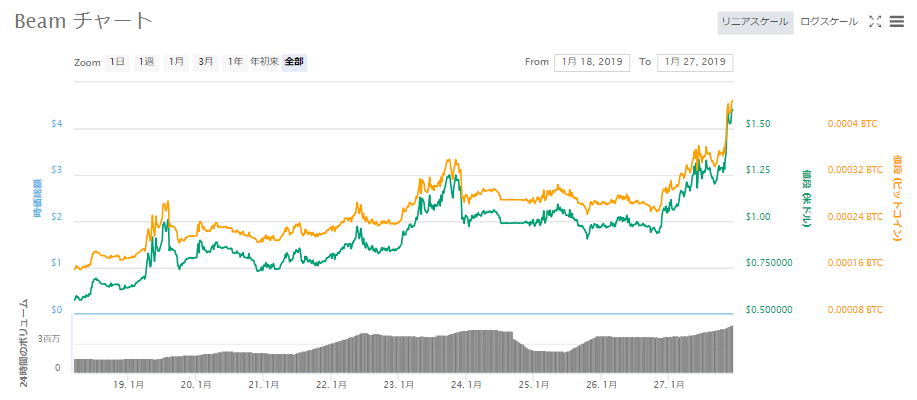Click the orange BTC price line peak
The height and width of the screenshot is (400, 917).
pyautogui.click(x=732, y=101)
